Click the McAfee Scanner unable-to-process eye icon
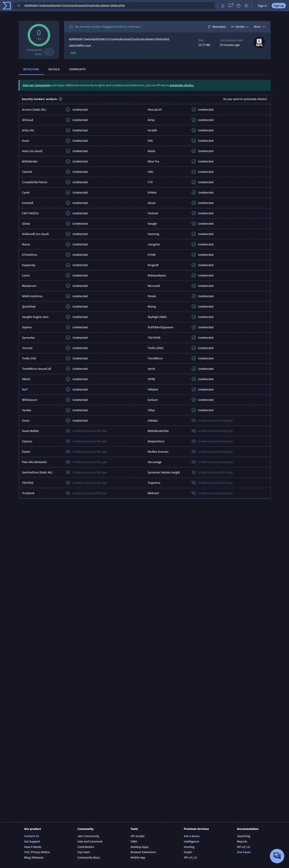This screenshot has height=868, width=289. (x=194, y=452)
